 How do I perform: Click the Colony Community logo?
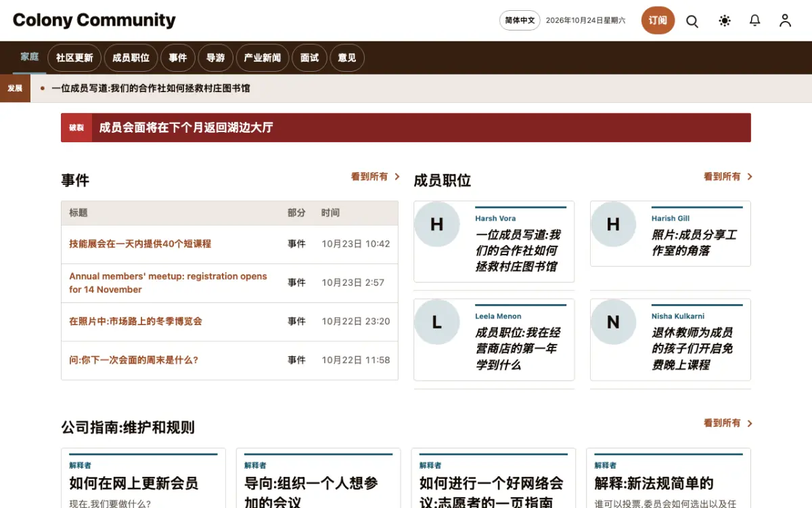click(94, 20)
